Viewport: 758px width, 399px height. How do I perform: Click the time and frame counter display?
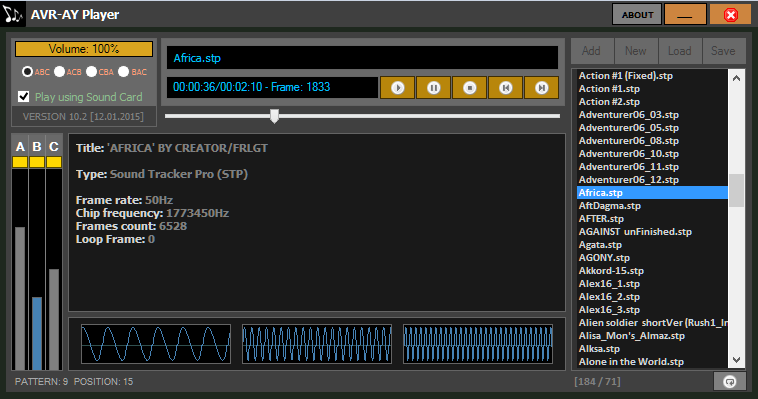coord(272,87)
